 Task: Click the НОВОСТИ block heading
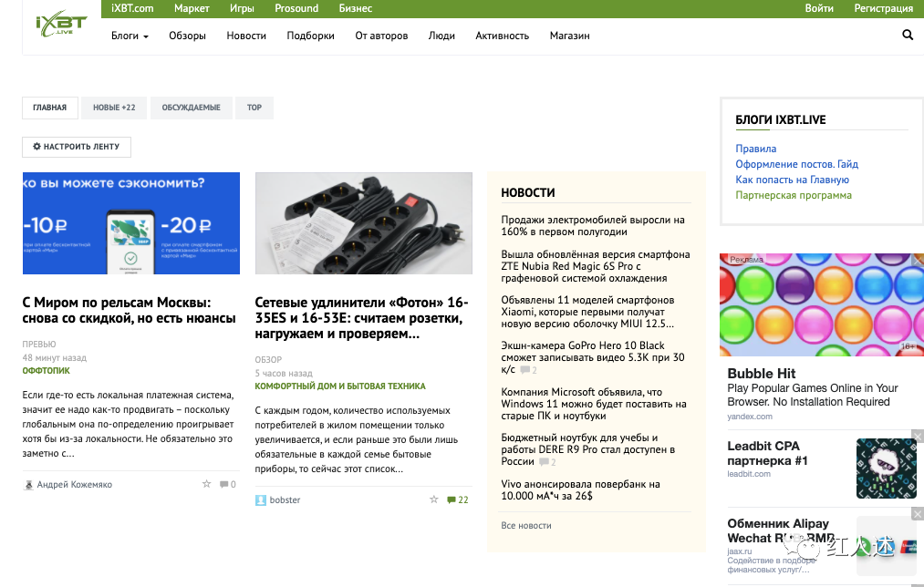[x=528, y=192]
